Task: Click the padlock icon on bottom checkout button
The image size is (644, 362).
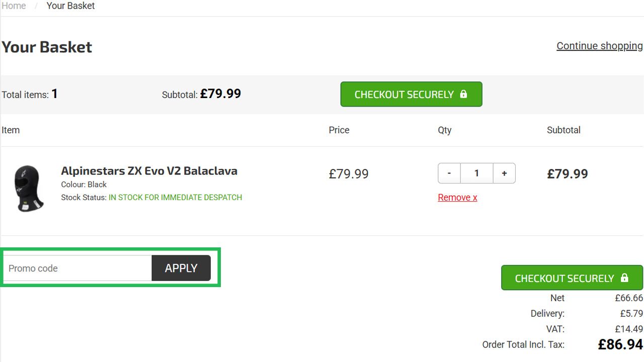Action: tap(624, 278)
